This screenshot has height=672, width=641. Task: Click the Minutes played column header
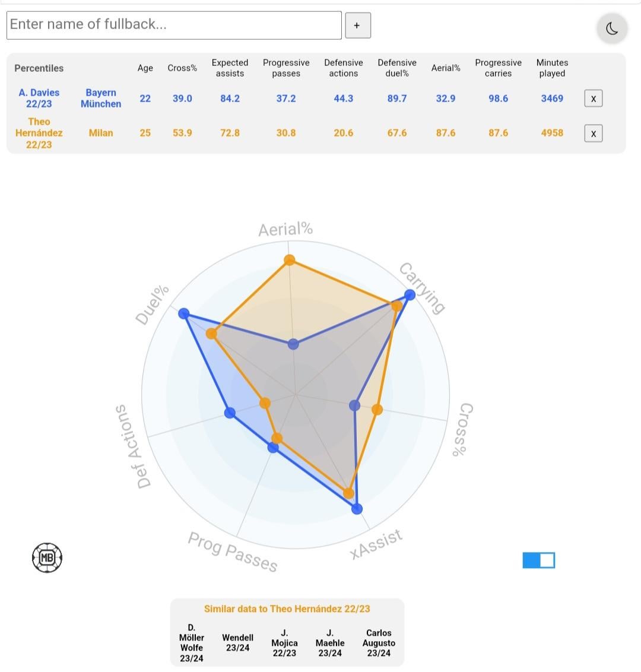click(x=552, y=68)
